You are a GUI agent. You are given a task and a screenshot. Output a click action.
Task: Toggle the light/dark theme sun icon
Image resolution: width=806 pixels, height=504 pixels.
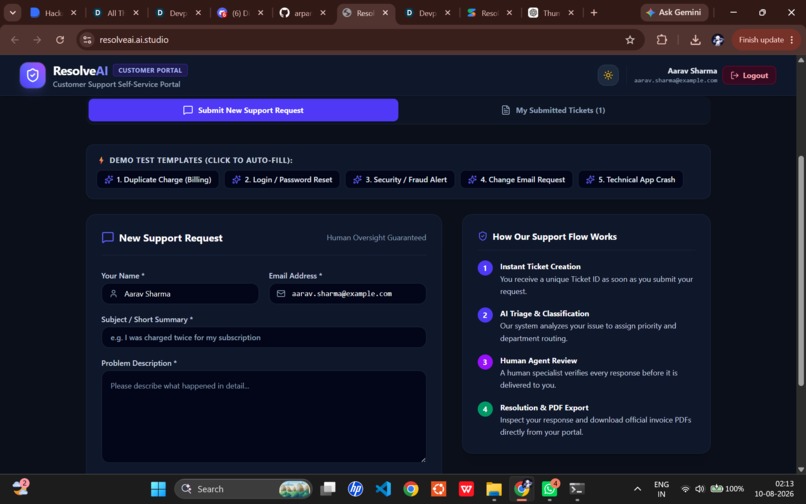click(608, 76)
